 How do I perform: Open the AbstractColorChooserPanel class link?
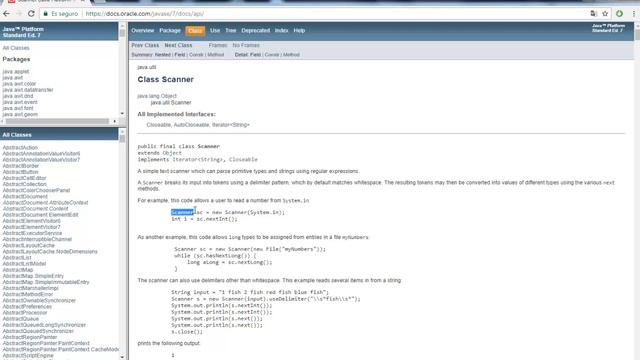tap(36, 190)
